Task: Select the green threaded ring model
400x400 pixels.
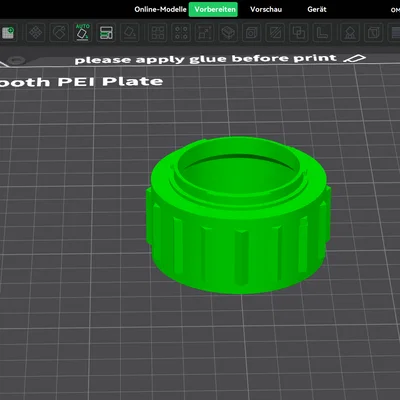Action: [238, 215]
